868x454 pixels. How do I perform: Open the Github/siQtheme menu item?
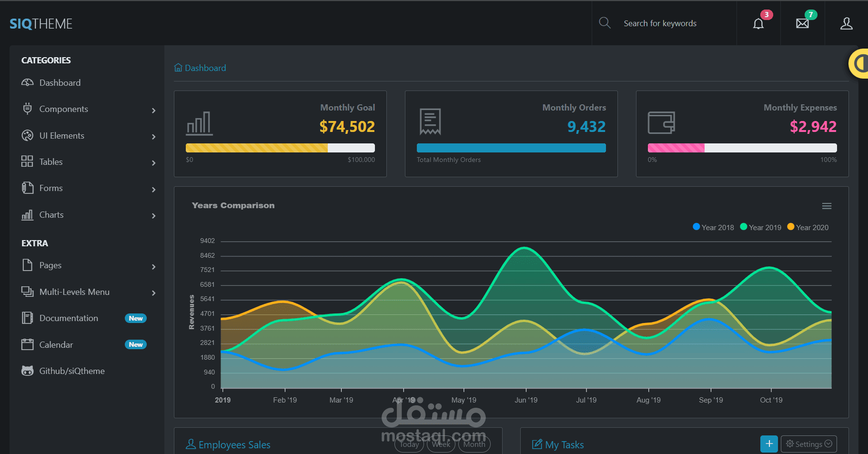click(x=87, y=371)
